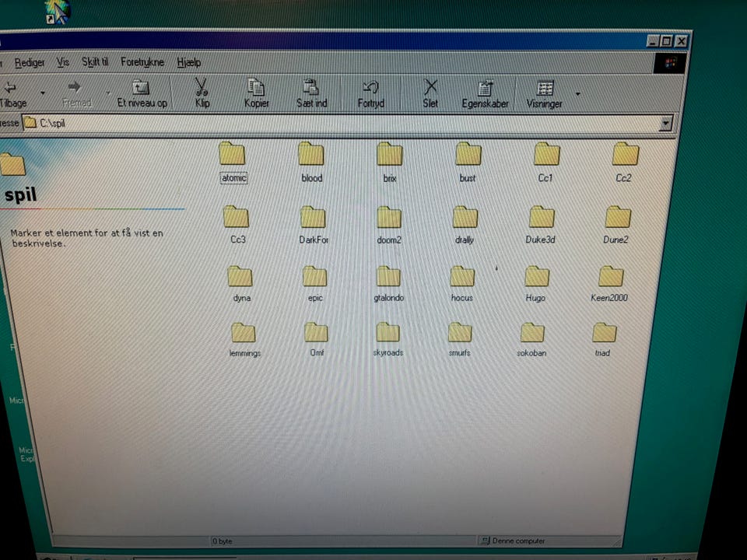Click the Windows logo throbber icon
Screen dimensions: 747x560
(670, 63)
